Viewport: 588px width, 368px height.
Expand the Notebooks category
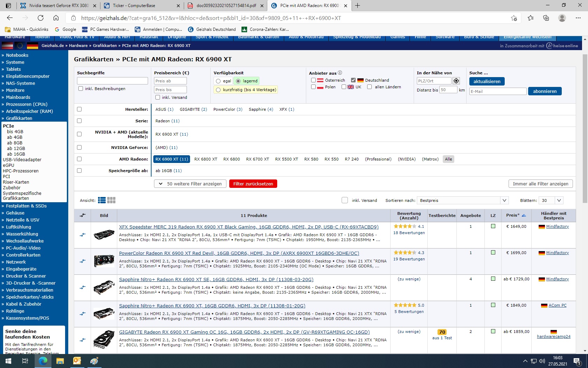click(x=17, y=55)
